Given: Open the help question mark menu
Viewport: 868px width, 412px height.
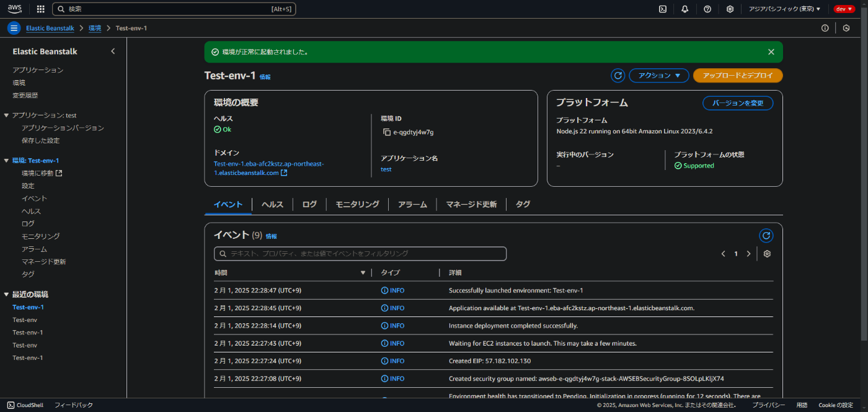Looking at the screenshot, I should point(707,9).
